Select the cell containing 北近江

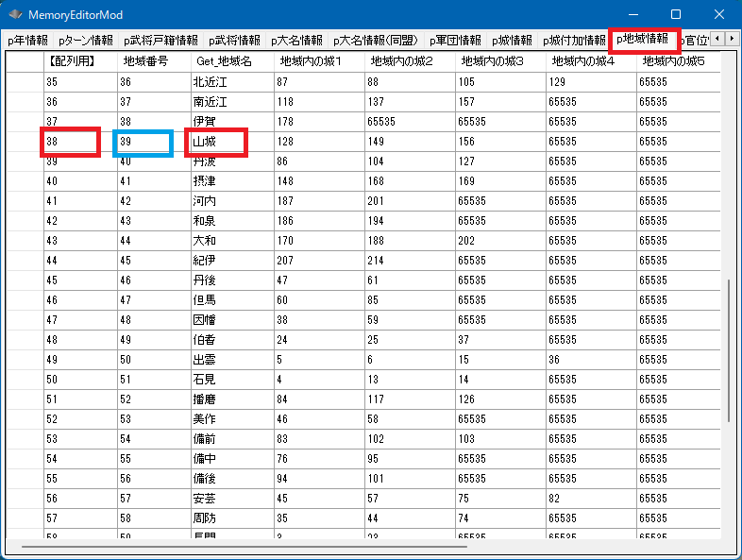(217, 82)
